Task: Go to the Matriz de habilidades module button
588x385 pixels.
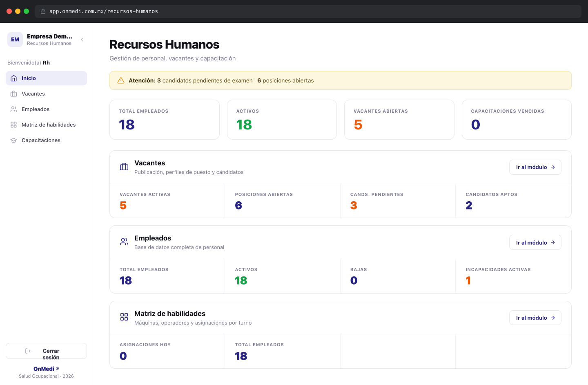Action: click(x=535, y=318)
